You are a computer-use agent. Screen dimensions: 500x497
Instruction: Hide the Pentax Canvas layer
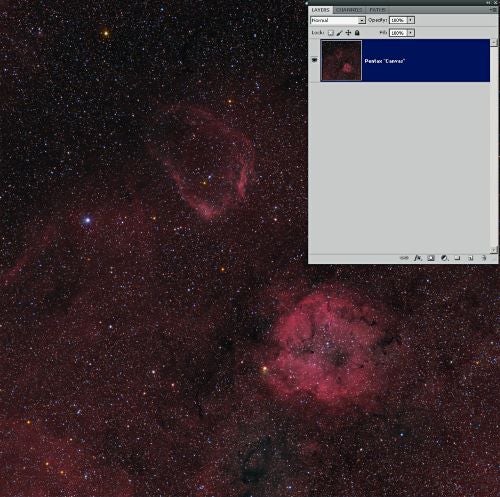314,60
